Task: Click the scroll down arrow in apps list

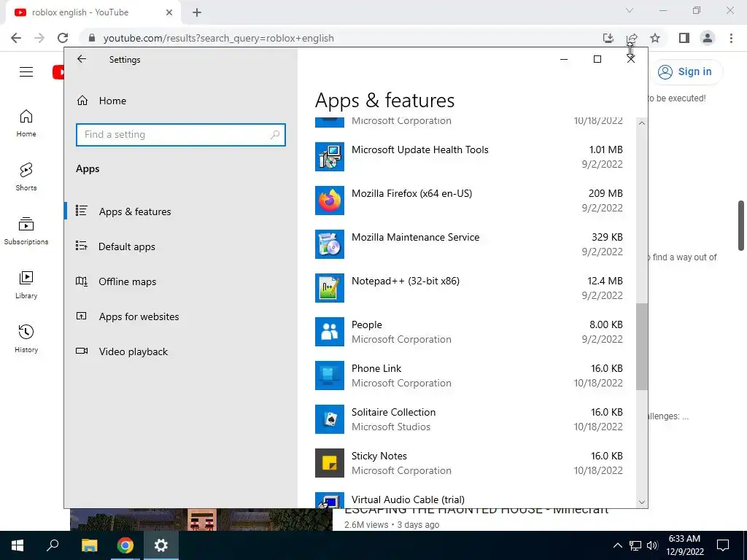Action: (642, 502)
